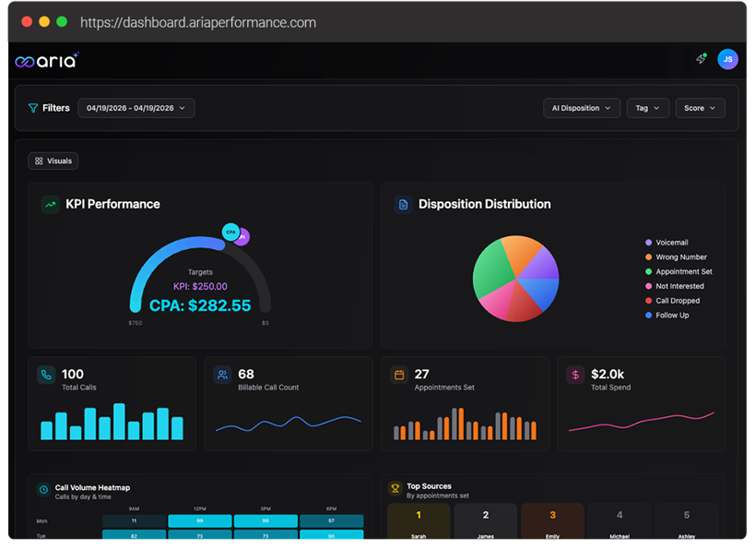Open the JS user avatar menu
Image resolution: width=756 pixels, height=549 pixels.
click(727, 59)
